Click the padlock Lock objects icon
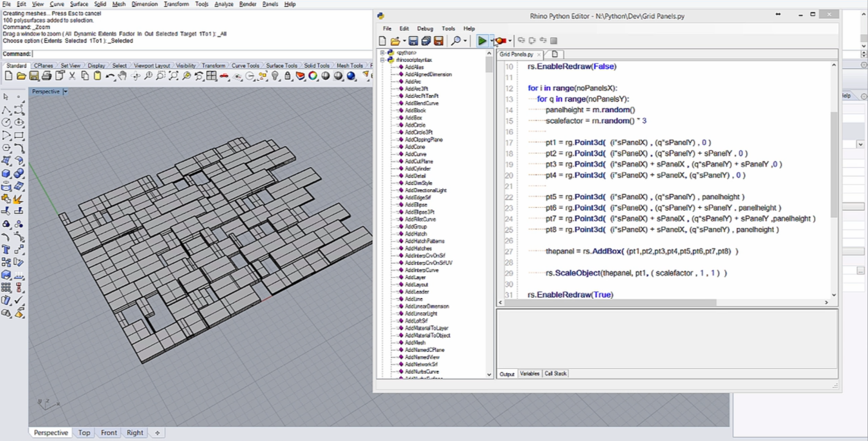The width and height of the screenshot is (868, 441). 288,76
